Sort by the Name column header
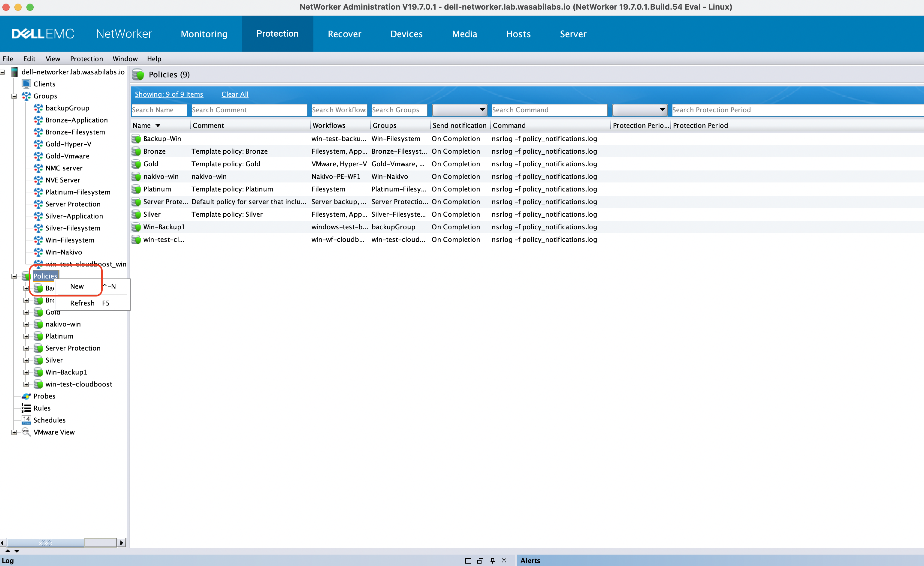This screenshot has width=924, height=566. 161,125
